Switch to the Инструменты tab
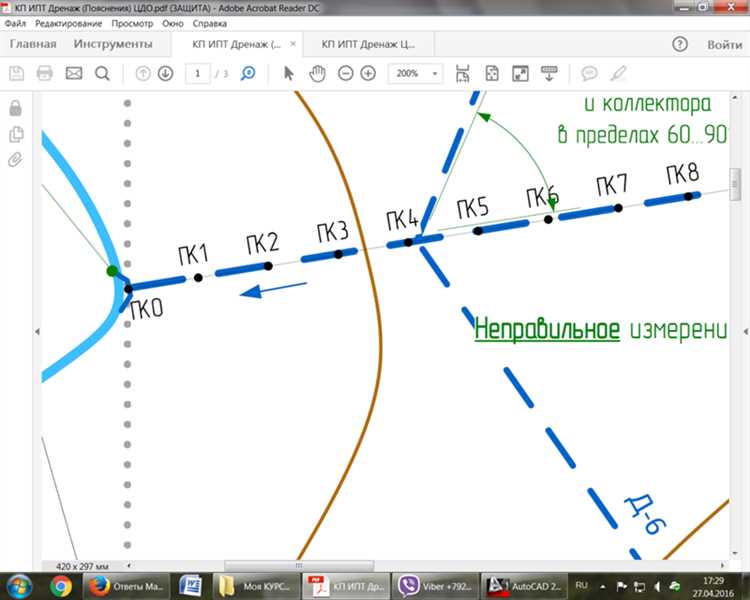This screenshot has width=750, height=600. point(114,44)
